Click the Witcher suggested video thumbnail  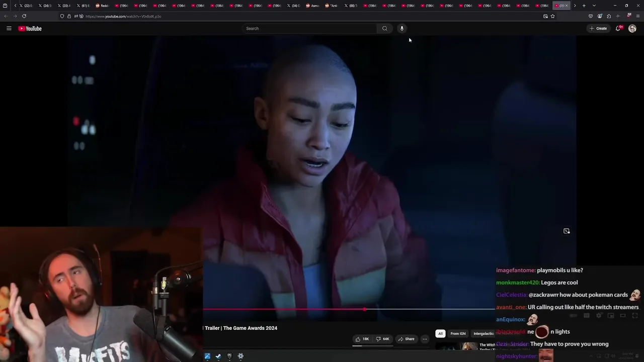(456, 347)
